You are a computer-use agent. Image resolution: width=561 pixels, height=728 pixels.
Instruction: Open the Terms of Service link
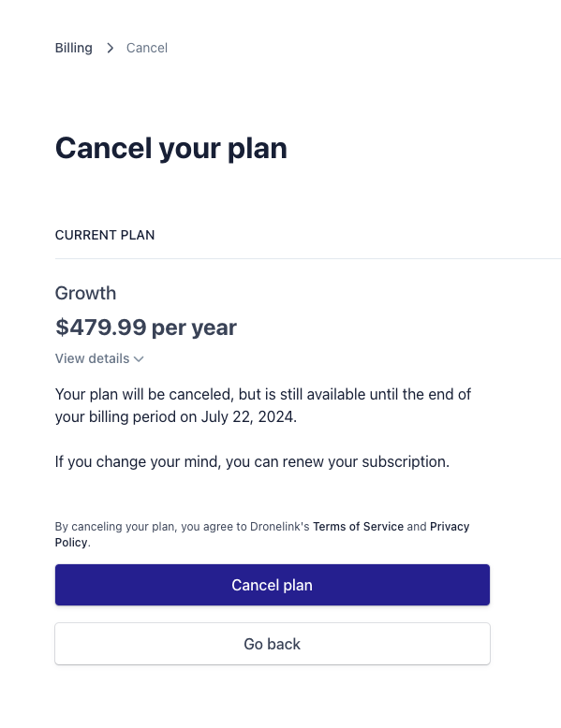[x=358, y=527]
